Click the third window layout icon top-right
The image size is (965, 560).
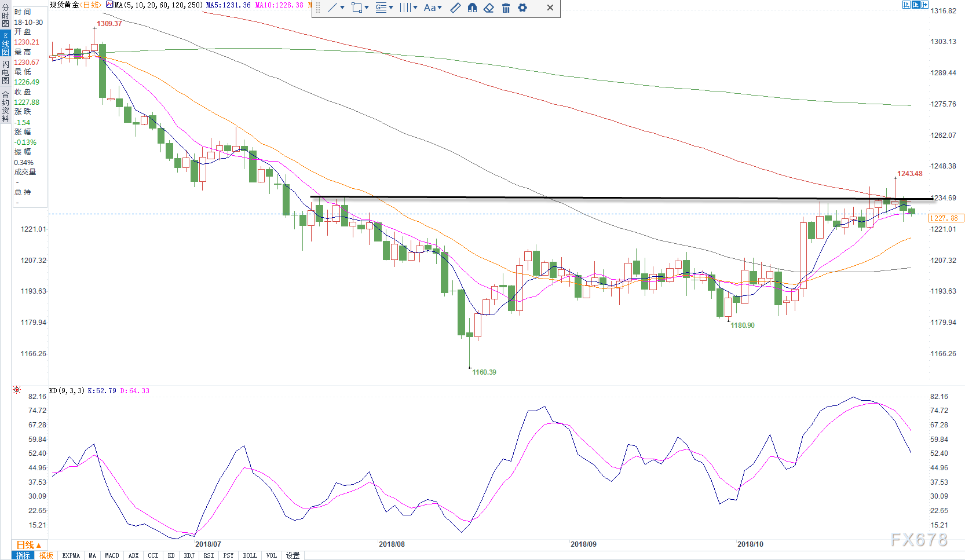[925, 5]
